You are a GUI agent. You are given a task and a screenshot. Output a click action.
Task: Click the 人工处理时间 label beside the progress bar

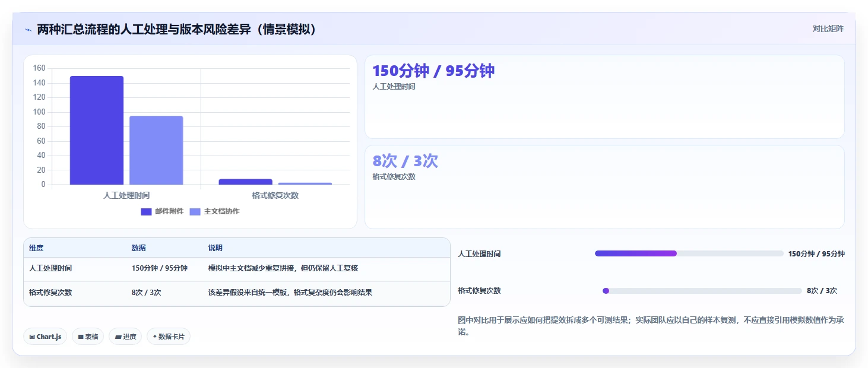[x=479, y=254]
